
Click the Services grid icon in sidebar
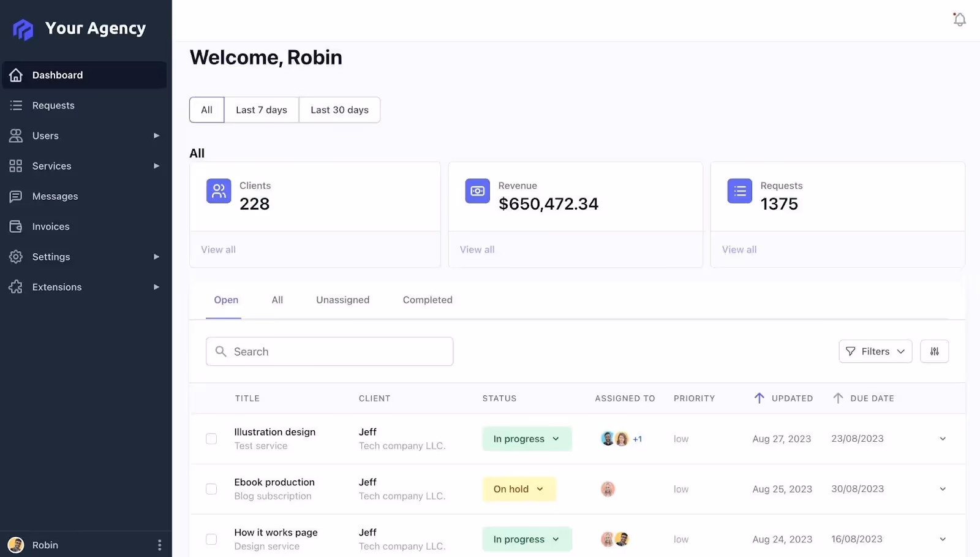pos(16,166)
